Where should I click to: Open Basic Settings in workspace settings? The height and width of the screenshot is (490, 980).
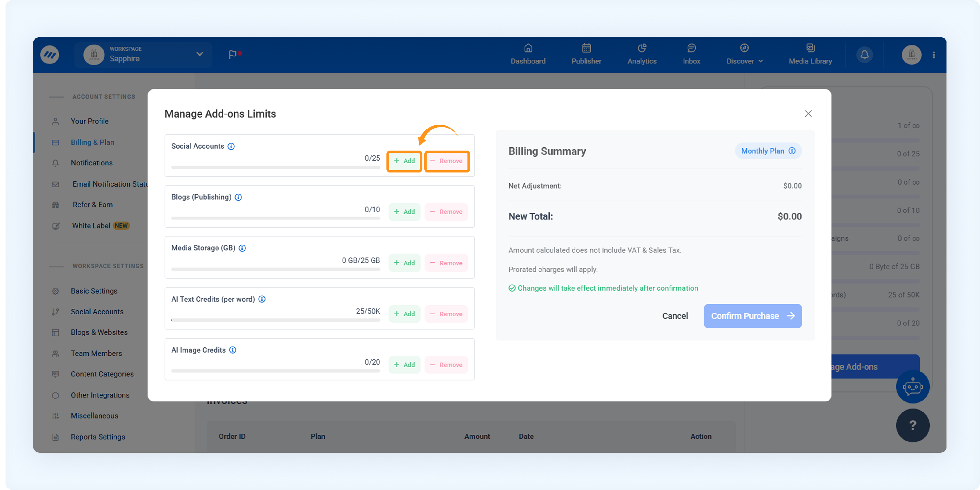[x=94, y=291]
